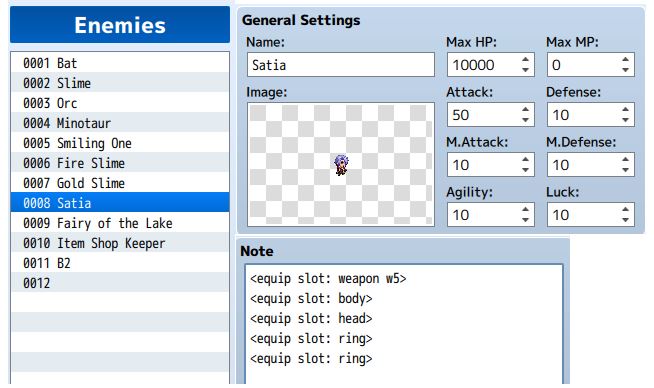
Task: Select enemy 0006 Fire Slime
Action: pos(120,163)
